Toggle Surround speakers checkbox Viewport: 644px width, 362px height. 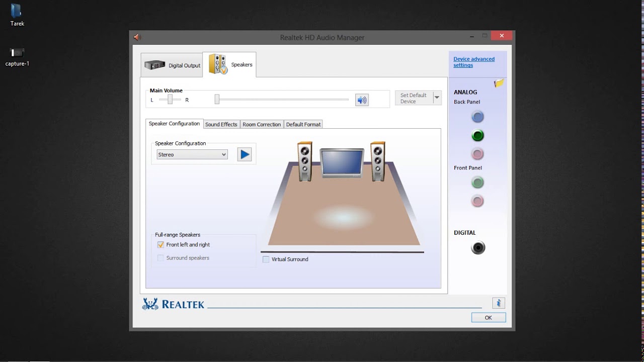pyautogui.click(x=160, y=258)
